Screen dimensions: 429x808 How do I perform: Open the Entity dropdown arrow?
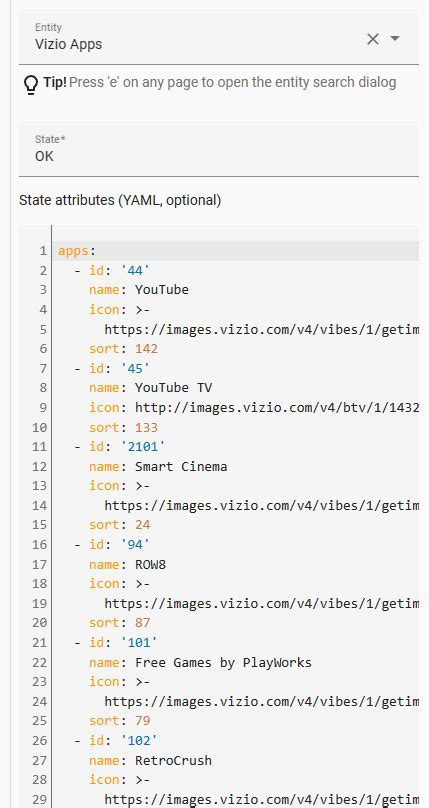pos(395,39)
